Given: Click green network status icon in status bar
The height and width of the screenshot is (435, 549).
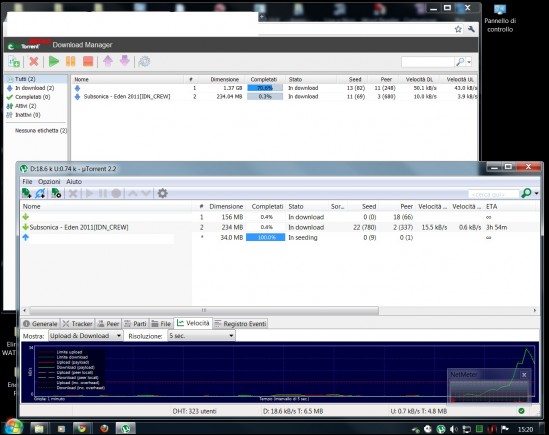Looking at the screenshot, I should pyautogui.click(x=521, y=411).
